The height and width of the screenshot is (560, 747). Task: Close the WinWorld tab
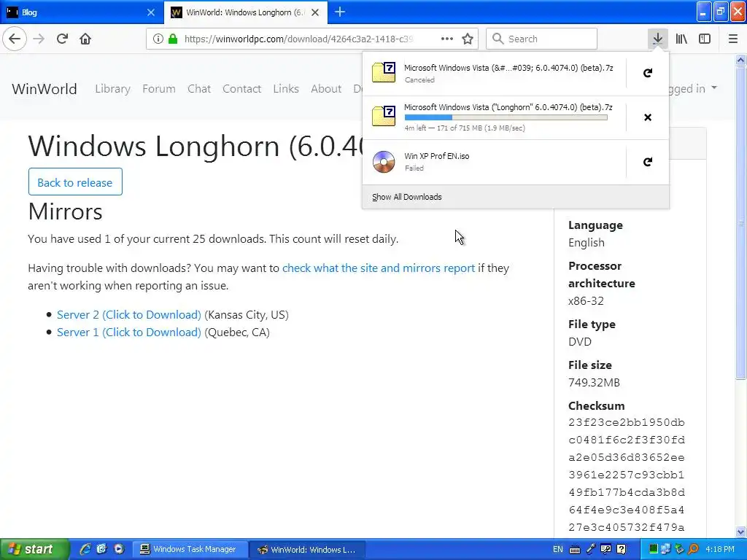pos(315,12)
